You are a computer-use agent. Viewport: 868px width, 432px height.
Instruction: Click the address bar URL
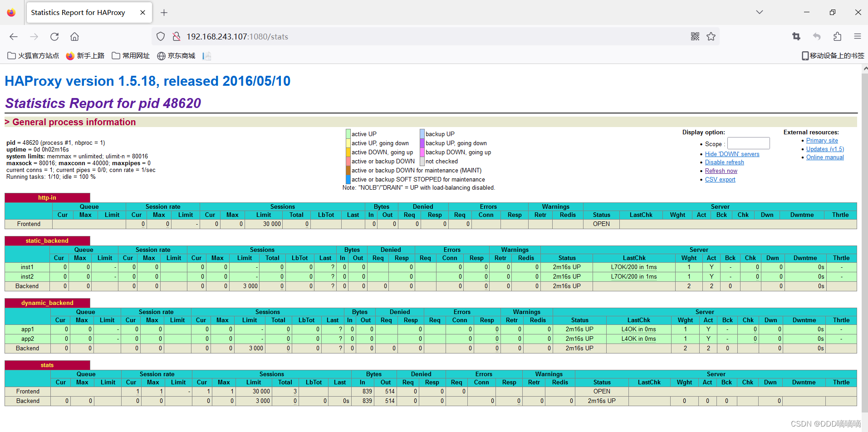[x=237, y=37]
